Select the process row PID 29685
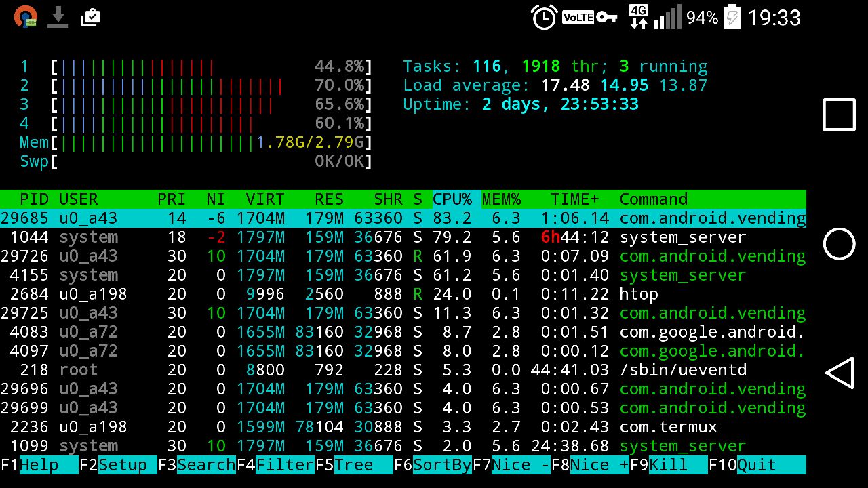 click(403, 218)
